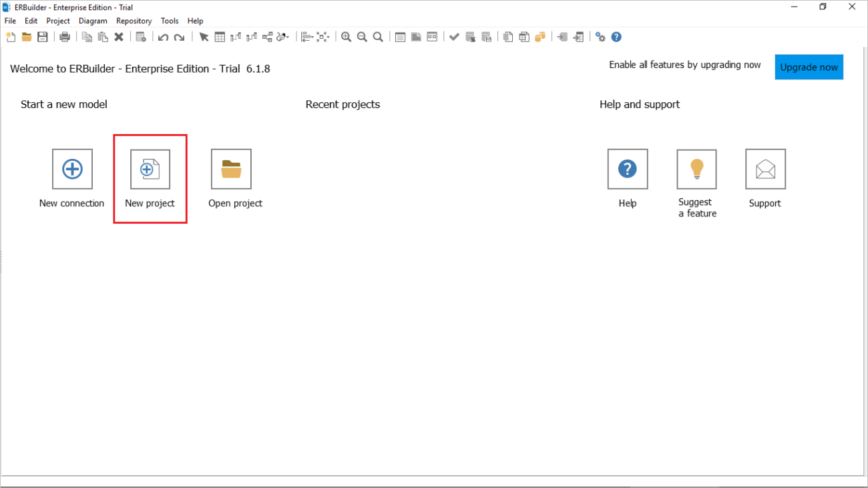Viewport: 868px width, 488px height.
Task: Select the Zoom In magnifier icon
Action: pos(346,37)
